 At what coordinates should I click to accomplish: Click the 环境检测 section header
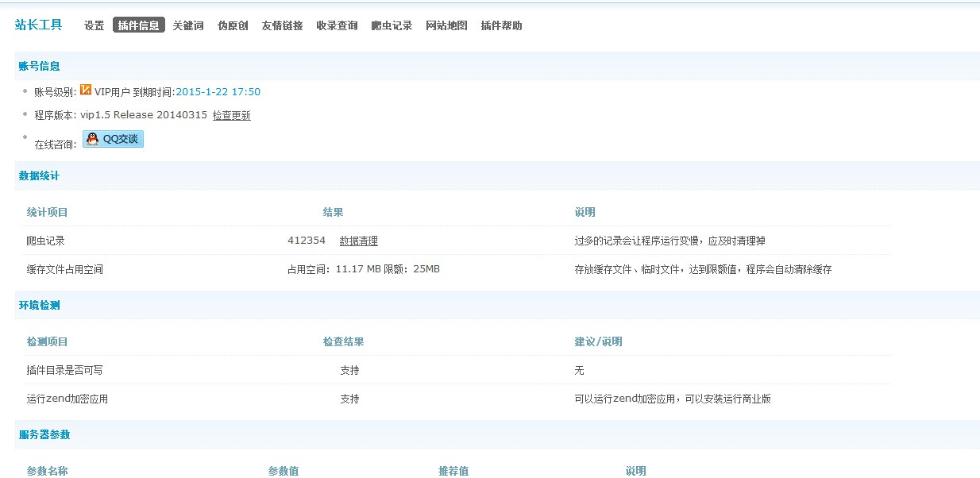[x=40, y=305]
